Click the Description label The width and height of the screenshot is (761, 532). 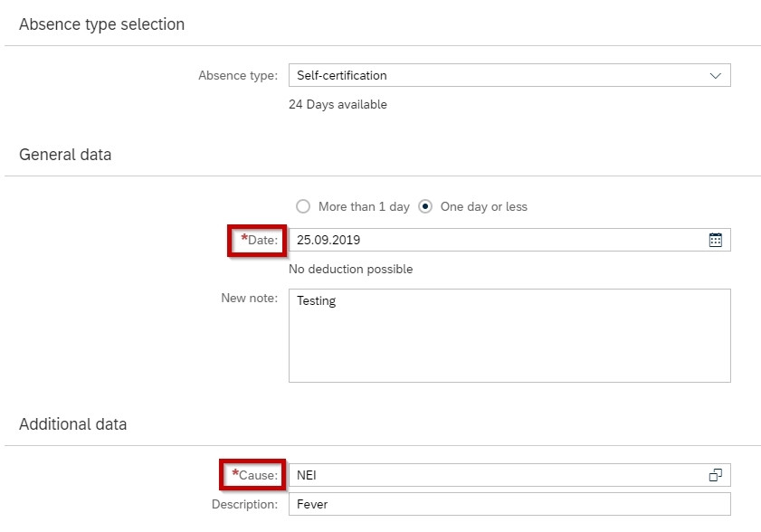click(244, 504)
